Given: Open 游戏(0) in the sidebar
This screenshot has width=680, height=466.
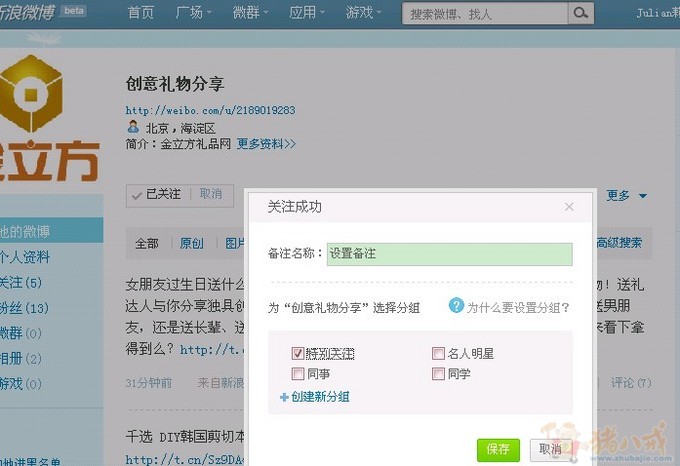Looking at the screenshot, I should (21, 384).
